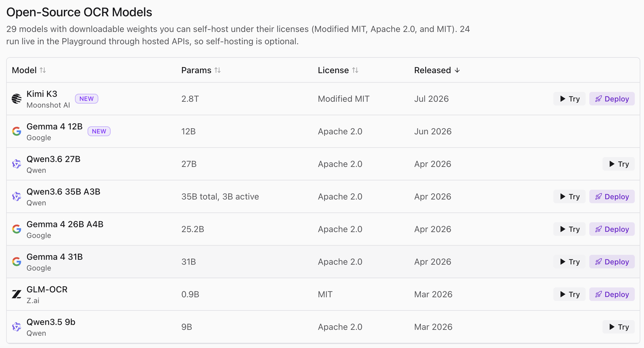Deploy the Gemma 4 26B A4B model
Screen dimensions: 644x348
tap(612, 229)
